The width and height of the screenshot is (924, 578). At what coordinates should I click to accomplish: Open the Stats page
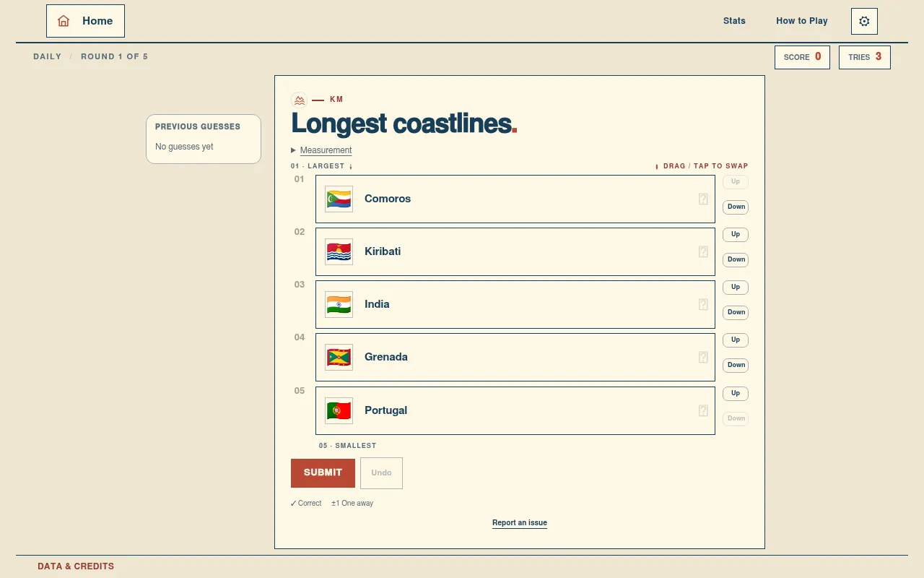point(734,21)
